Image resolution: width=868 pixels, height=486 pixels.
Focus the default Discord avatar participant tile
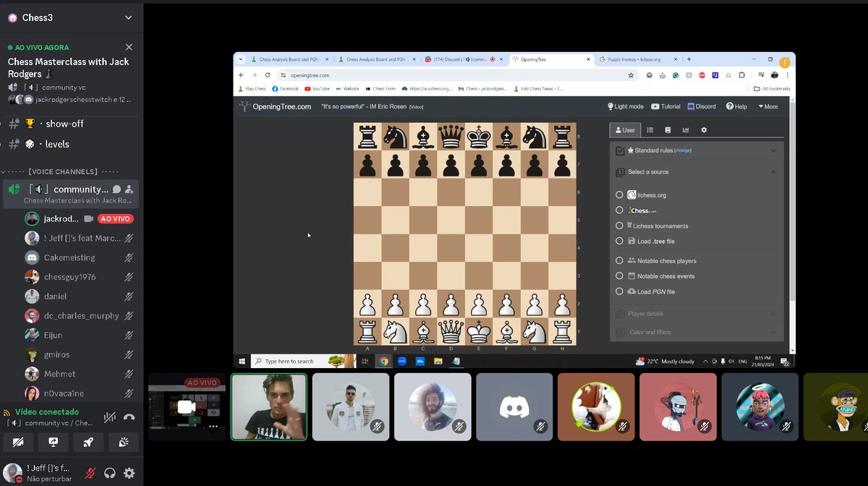514,407
